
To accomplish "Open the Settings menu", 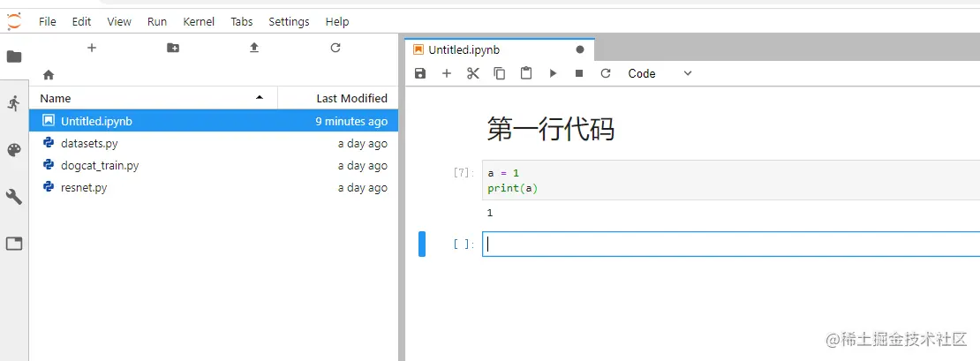I will click(289, 21).
